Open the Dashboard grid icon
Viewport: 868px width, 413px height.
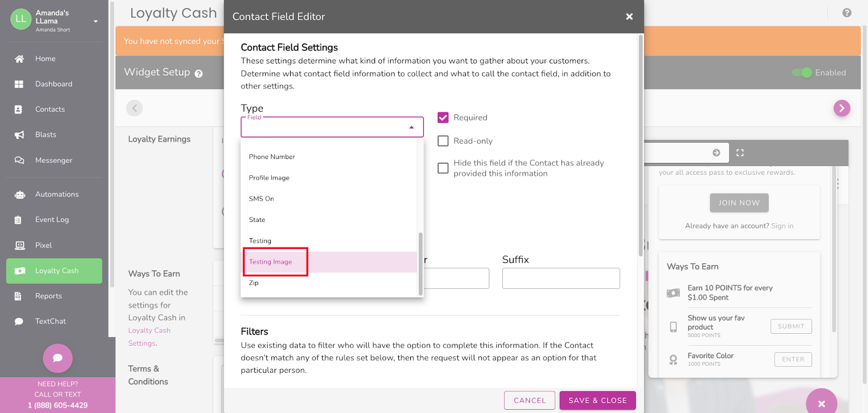tap(20, 84)
